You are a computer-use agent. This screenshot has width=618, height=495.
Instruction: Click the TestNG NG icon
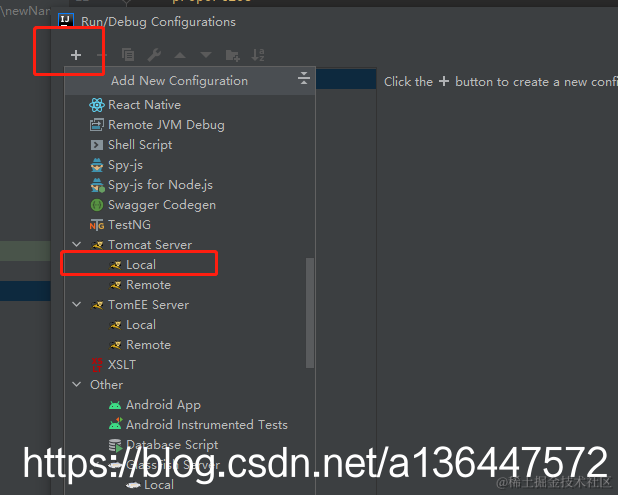pyautogui.click(x=97, y=225)
